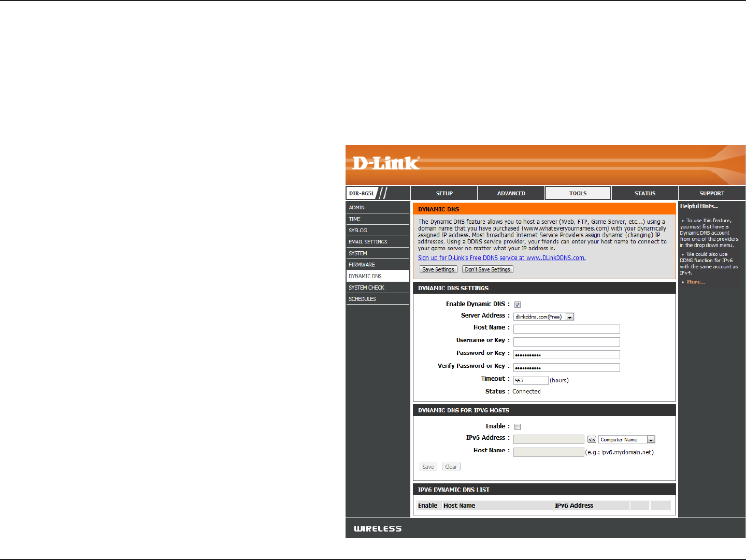746x560 pixels.
Task: Click the IPv6 Dynamic DNS List header
Action: coord(544,490)
